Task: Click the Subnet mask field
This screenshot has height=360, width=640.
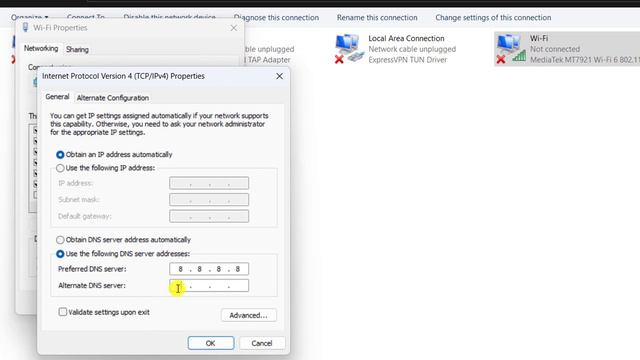Action: 209,200
